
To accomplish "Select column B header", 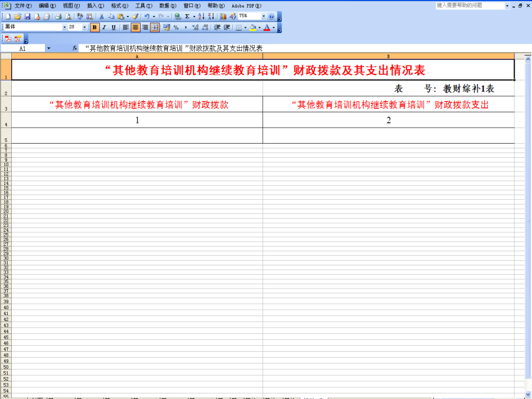I will point(388,56).
